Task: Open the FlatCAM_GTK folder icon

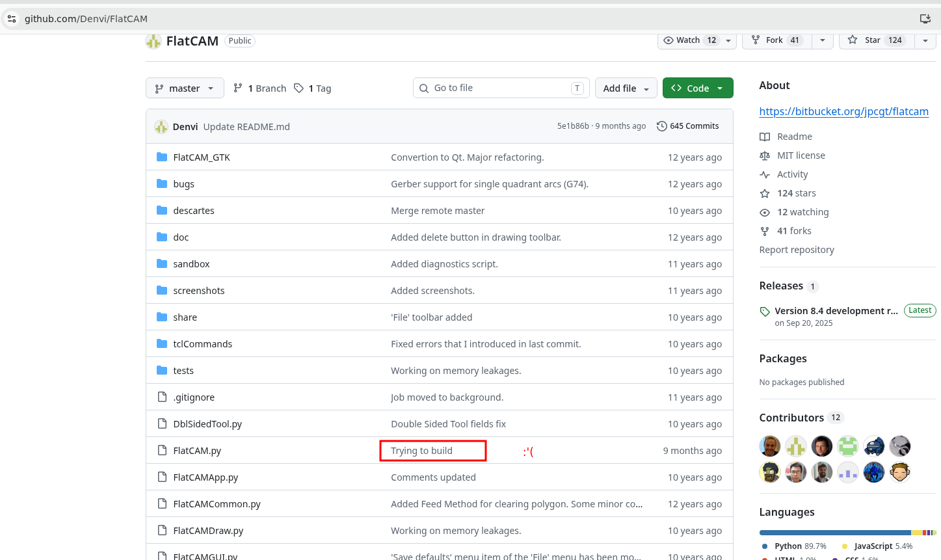Action: pos(162,157)
